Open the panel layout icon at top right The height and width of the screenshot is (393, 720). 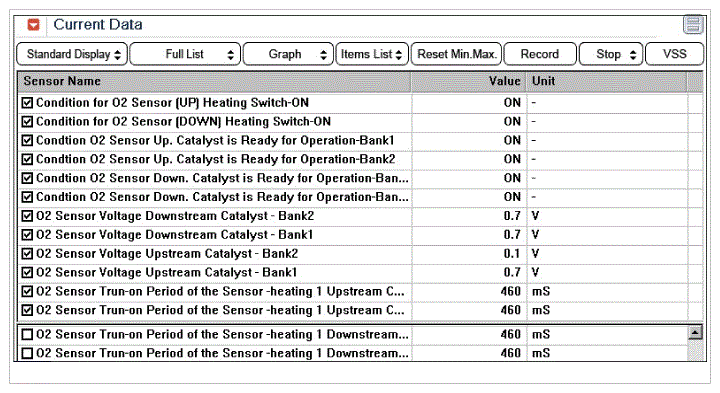tap(693, 25)
